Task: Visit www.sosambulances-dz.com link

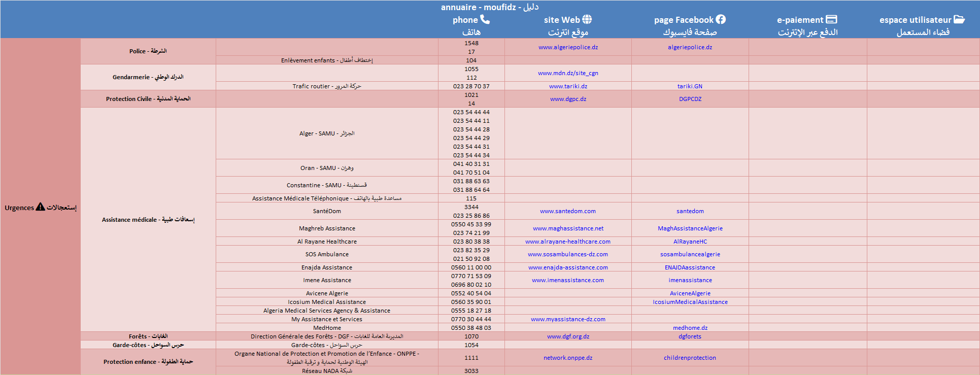Action: point(567,254)
